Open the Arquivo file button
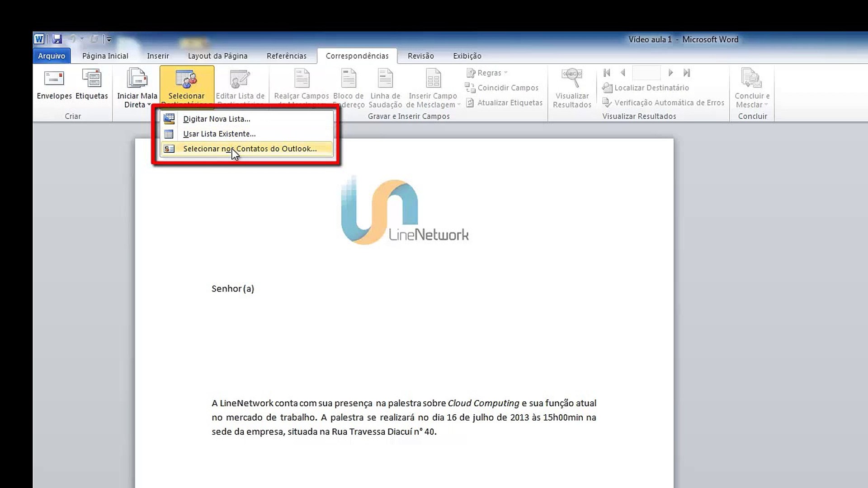 52,56
